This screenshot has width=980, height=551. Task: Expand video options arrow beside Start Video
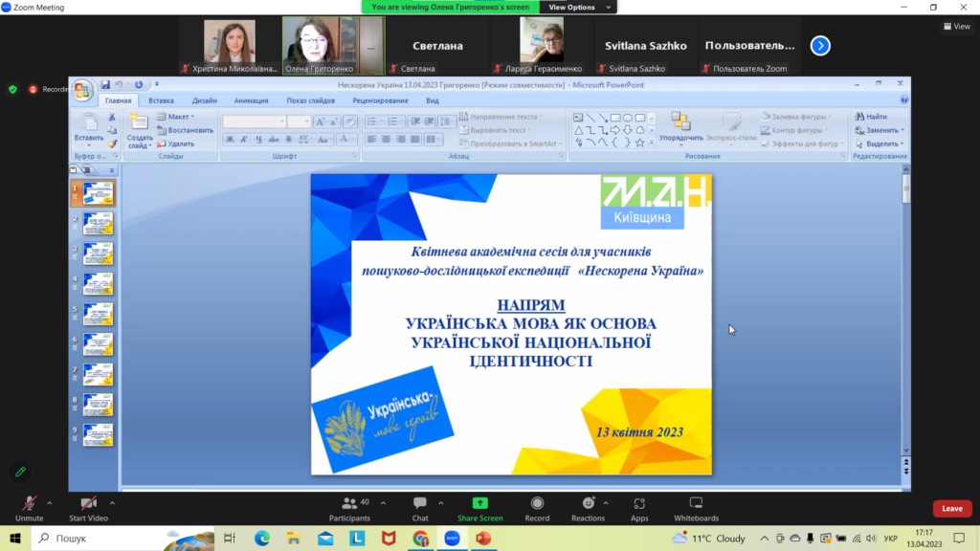coord(112,501)
